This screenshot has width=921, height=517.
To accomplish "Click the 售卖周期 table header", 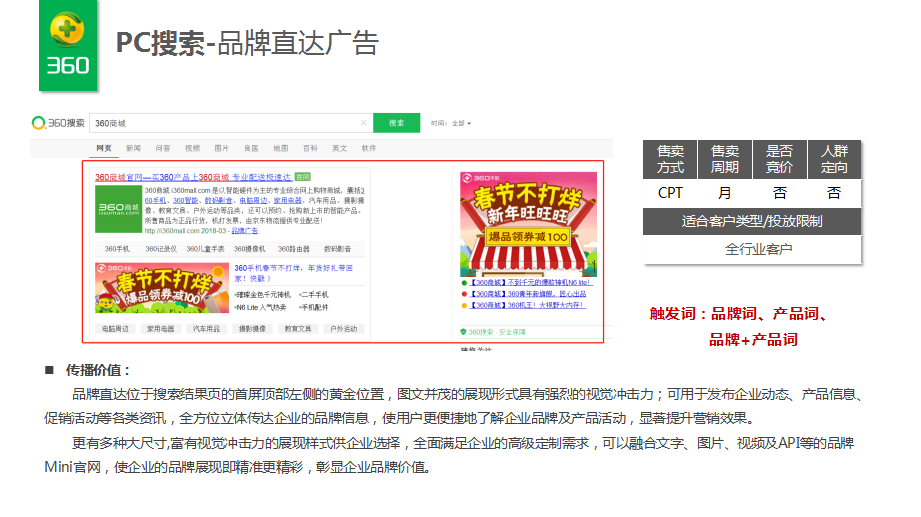I will [725, 159].
